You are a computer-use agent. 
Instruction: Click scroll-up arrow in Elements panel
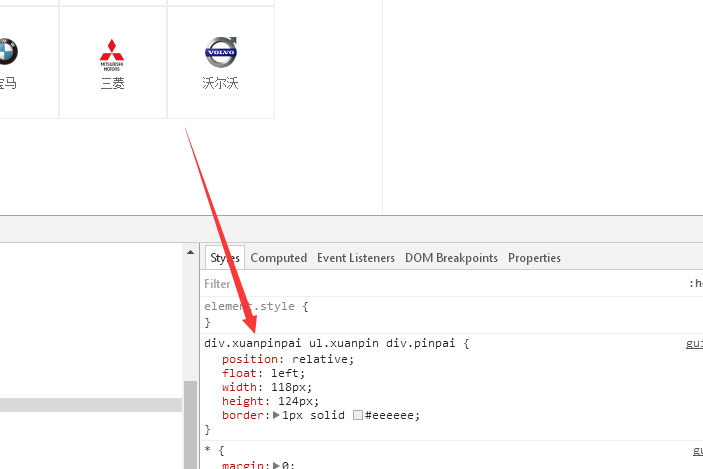point(191,252)
